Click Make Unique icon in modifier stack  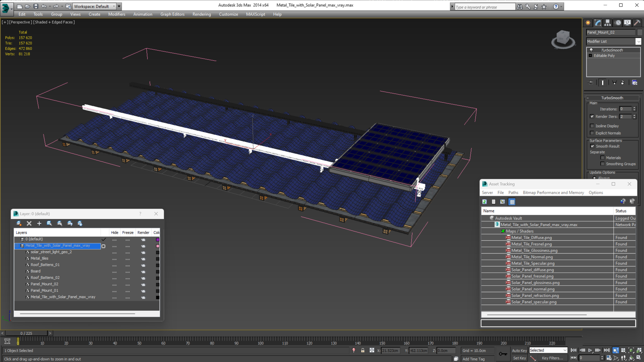tap(614, 83)
